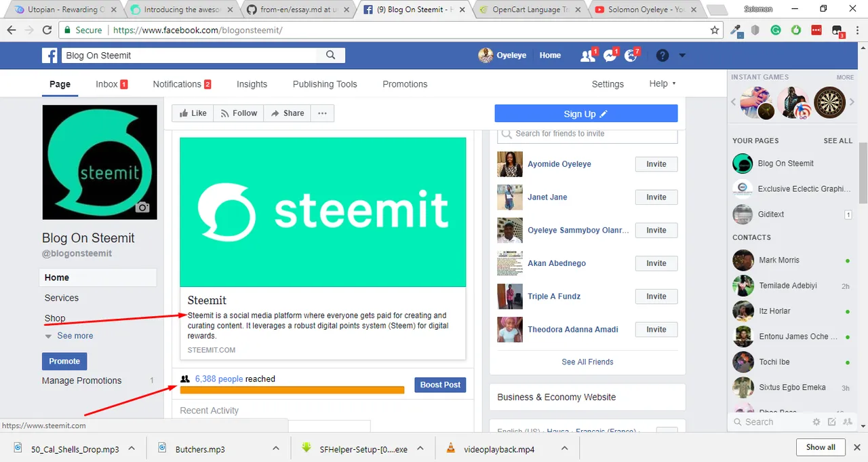Expand Butchers.mp3 download options arrow
Viewport: 868px width, 462px height.
coord(276,448)
